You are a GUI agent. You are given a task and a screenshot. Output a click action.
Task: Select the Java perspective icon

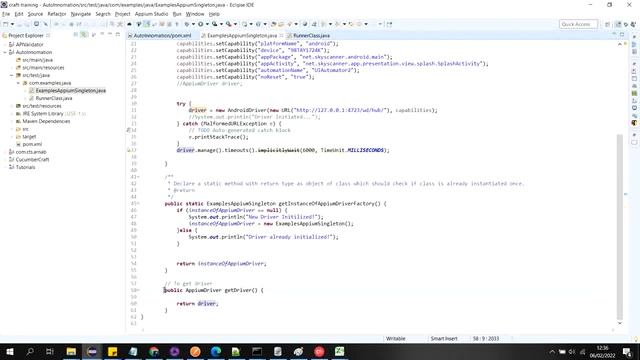tap(618, 24)
